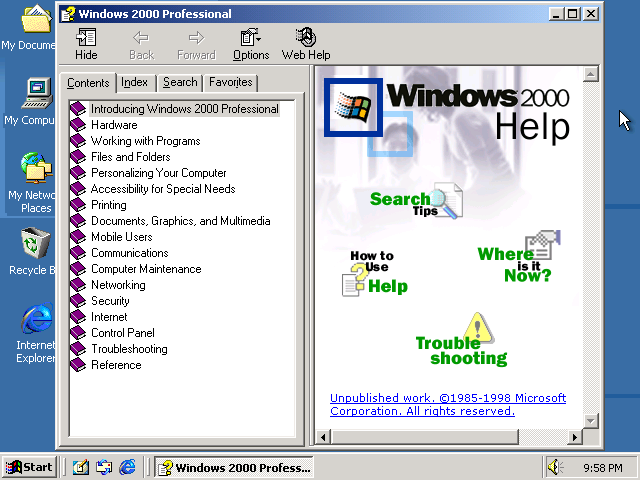Screen dimensions: 640x480
Task: Click the Microsoft copyright notice link
Action: point(448,404)
